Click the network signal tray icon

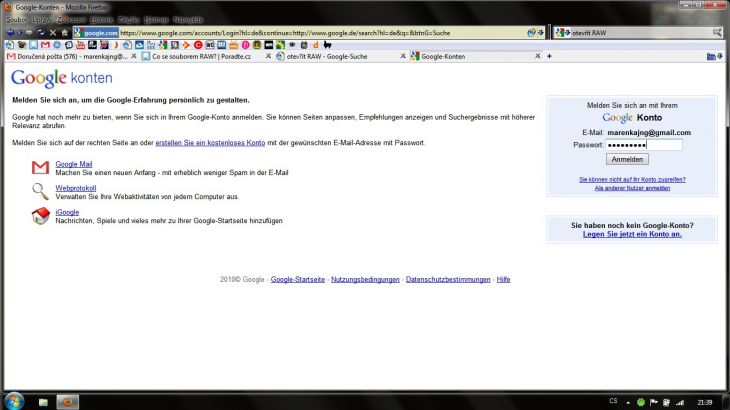coord(680,402)
